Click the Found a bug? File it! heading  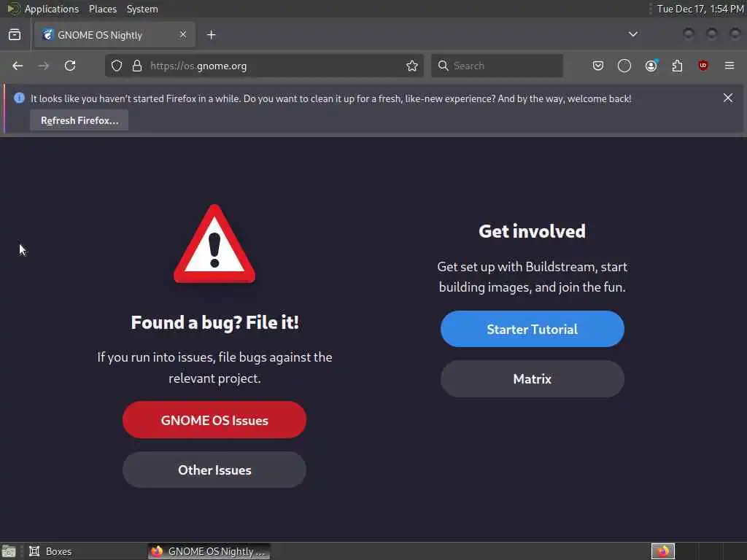pos(215,322)
